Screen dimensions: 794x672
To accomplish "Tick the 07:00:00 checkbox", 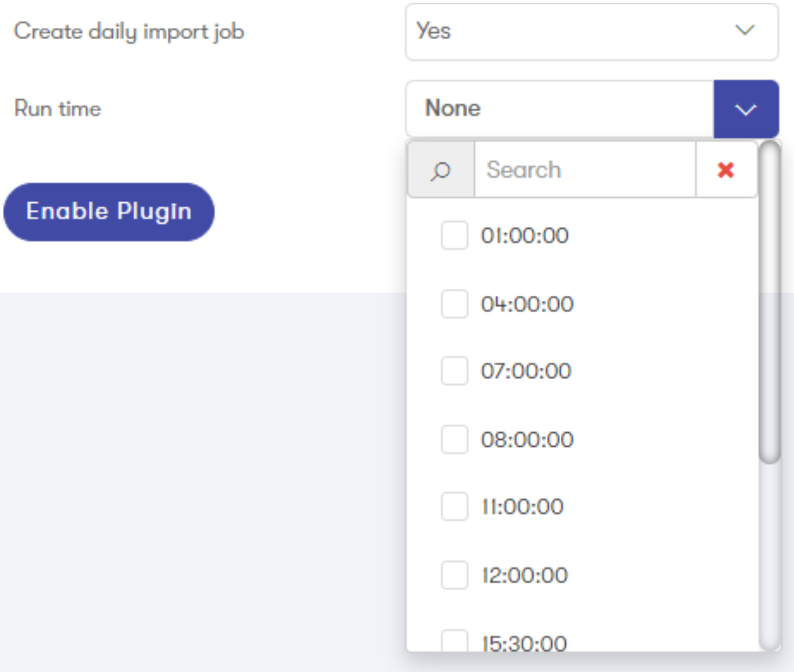I will (x=455, y=371).
